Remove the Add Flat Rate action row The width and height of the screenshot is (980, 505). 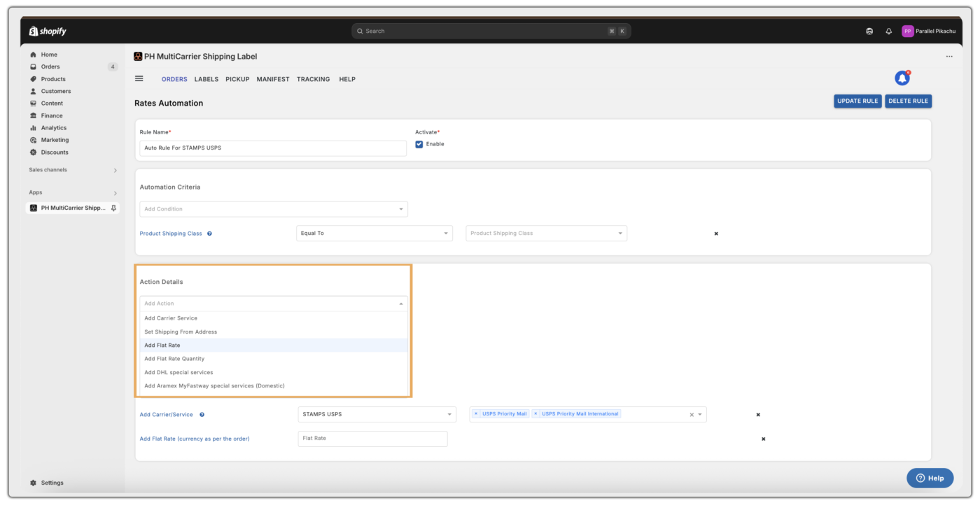[x=763, y=439]
